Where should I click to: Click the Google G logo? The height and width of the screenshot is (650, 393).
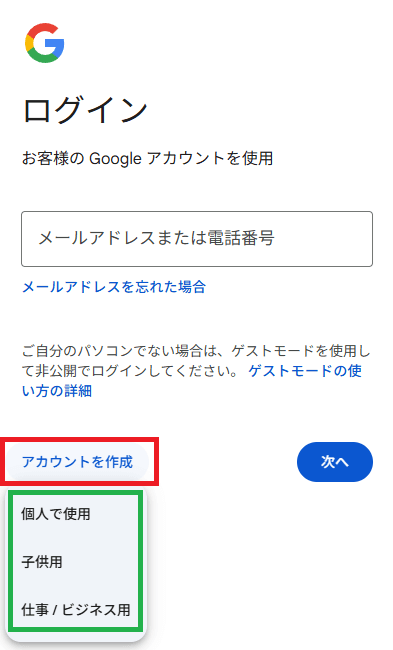[45, 43]
